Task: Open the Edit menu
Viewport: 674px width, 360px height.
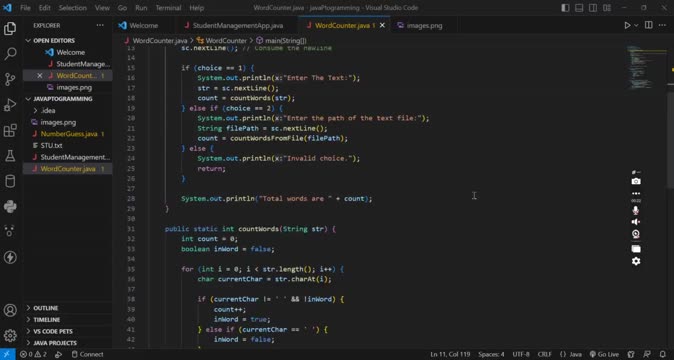Action: coord(44,8)
